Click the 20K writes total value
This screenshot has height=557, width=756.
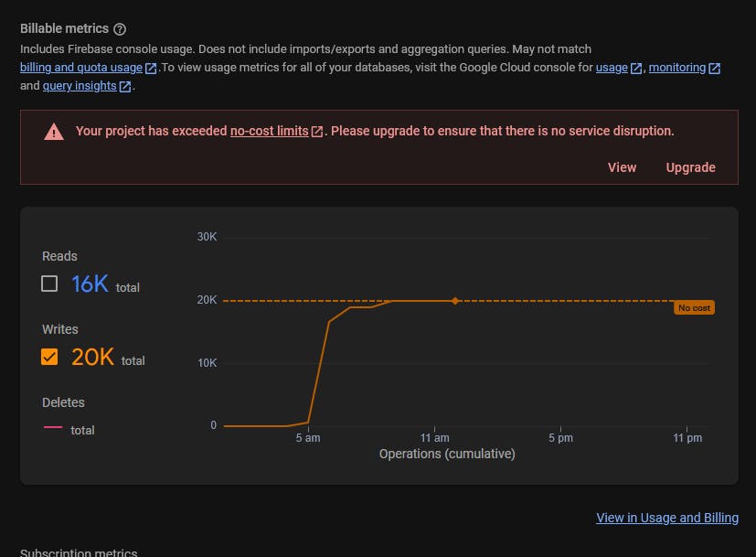[x=92, y=357]
